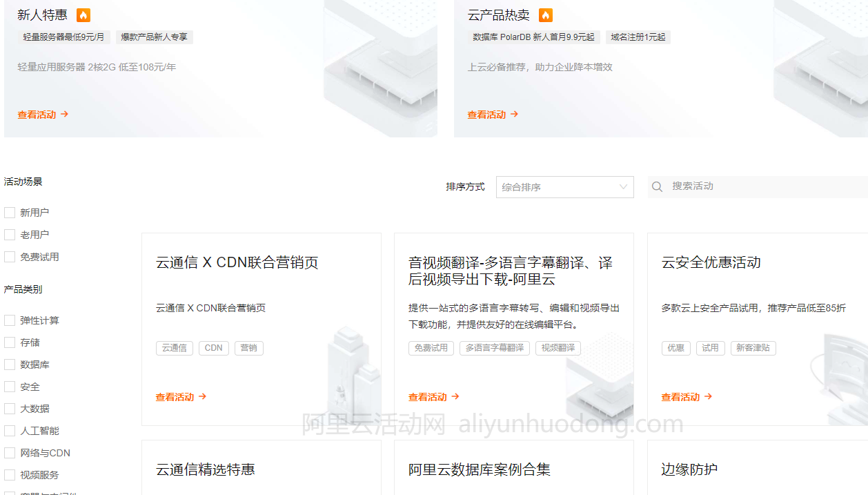Open the 阿里云数据库案例合集 card

[480, 469]
